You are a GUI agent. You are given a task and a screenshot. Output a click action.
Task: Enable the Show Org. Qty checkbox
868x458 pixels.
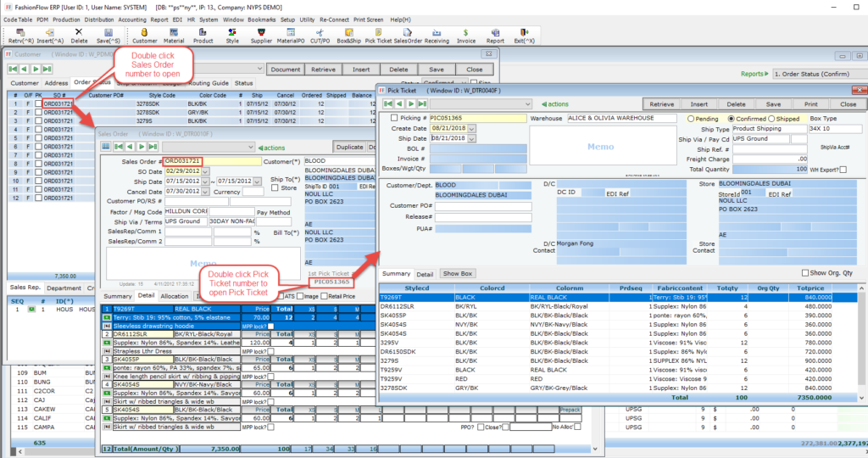coord(805,273)
